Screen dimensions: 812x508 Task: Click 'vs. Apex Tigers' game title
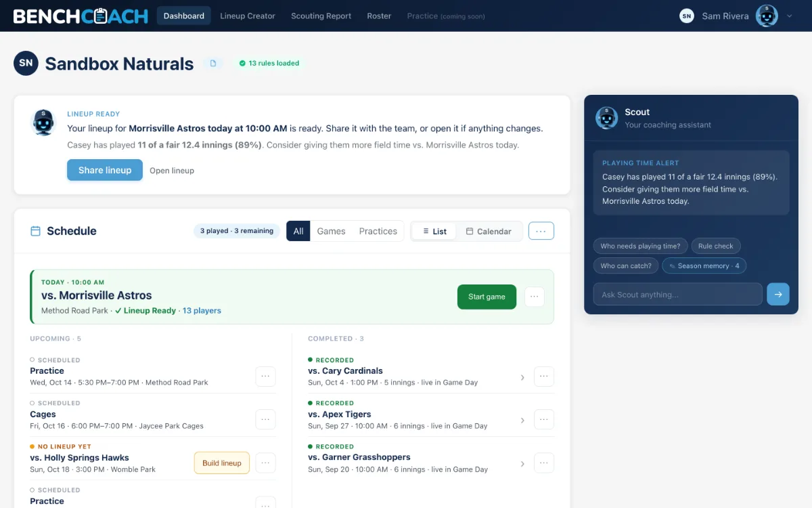(x=339, y=414)
